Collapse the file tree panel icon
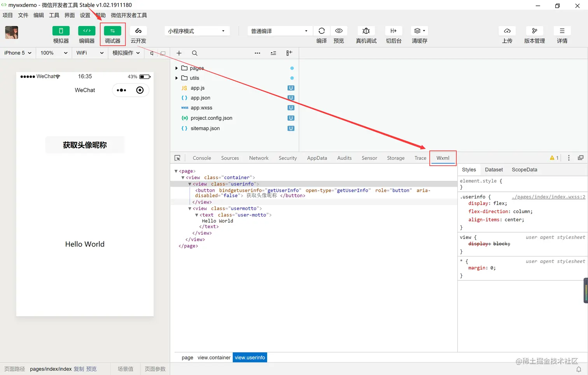The image size is (588, 375). coord(289,53)
